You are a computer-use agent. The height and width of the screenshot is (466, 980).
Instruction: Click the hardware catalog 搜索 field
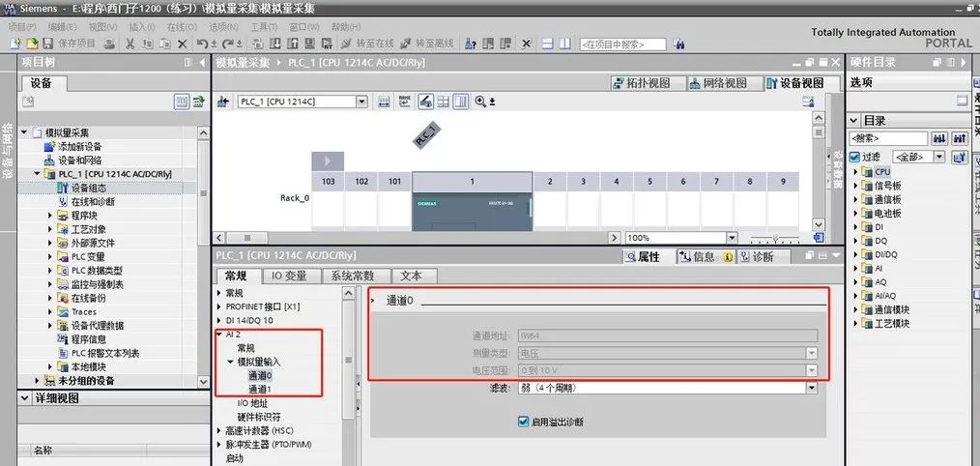[888, 138]
